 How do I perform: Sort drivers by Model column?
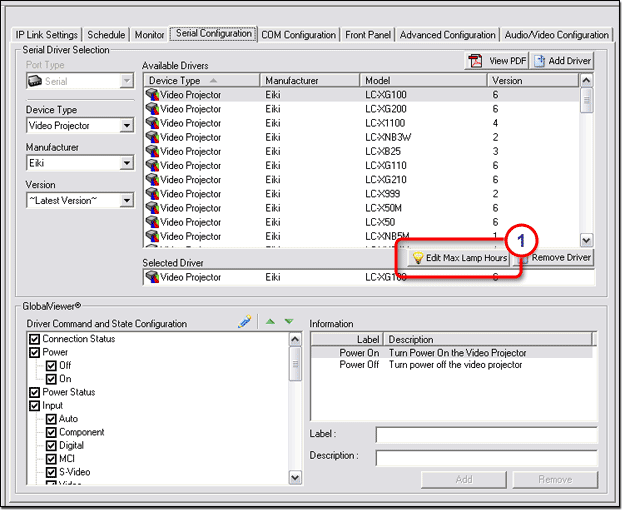tap(423, 81)
